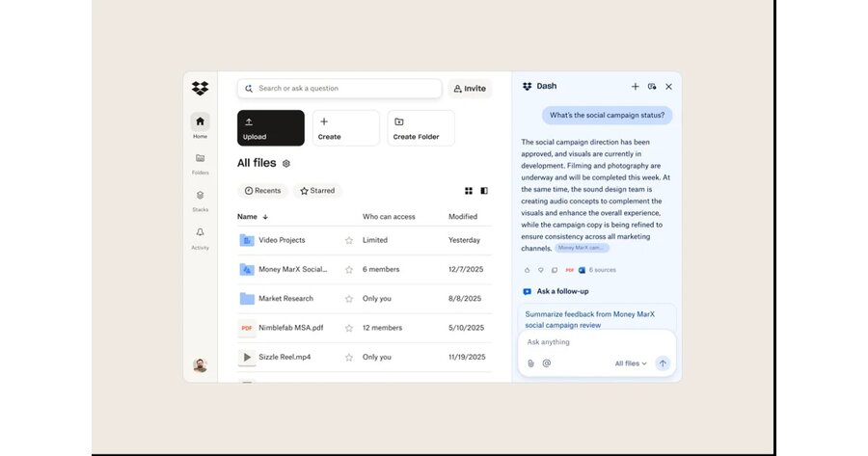Click the Upload button
Screen dimensions: 868x456
point(271,128)
